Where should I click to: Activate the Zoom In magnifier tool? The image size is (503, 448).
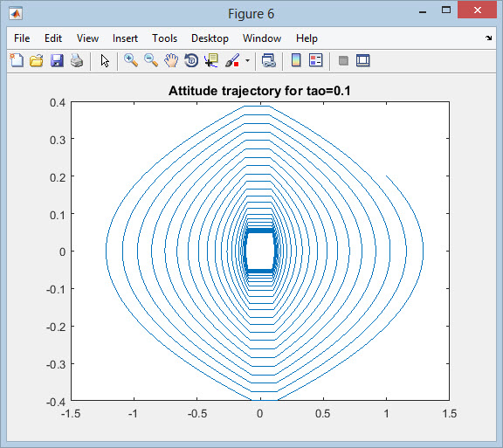[131, 60]
